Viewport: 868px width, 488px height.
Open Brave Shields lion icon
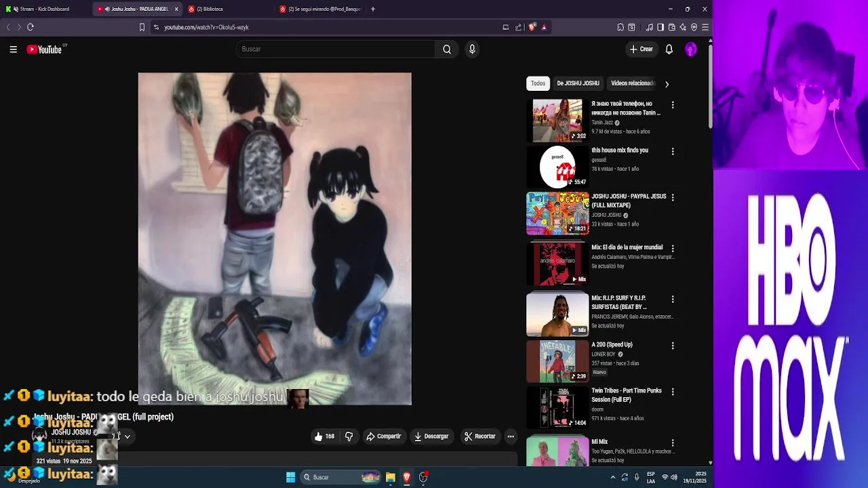click(x=532, y=27)
